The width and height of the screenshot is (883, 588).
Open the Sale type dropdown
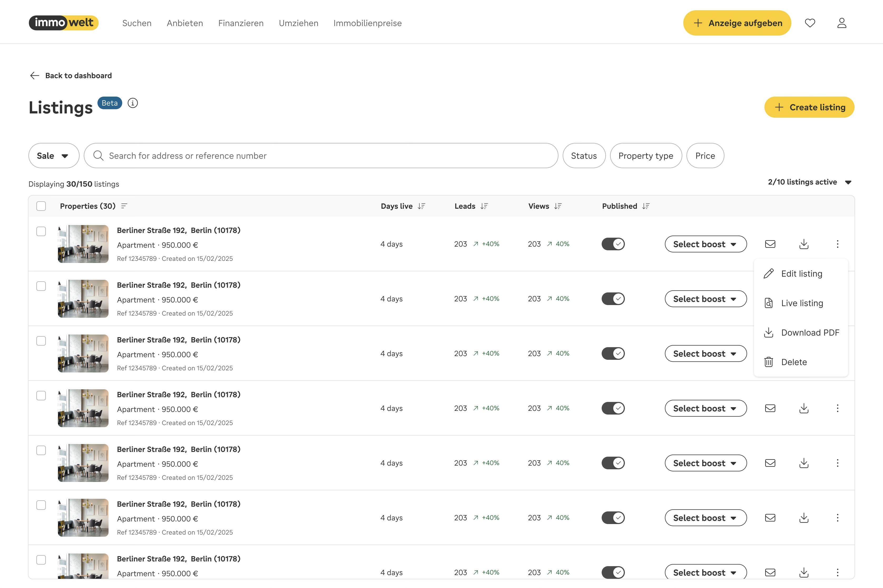click(x=54, y=156)
